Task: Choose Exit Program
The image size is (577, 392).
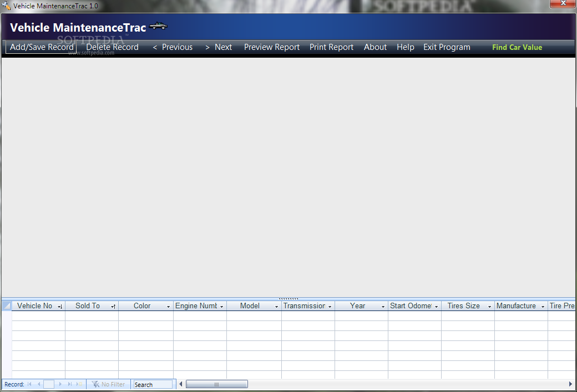Action: click(447, 47)
